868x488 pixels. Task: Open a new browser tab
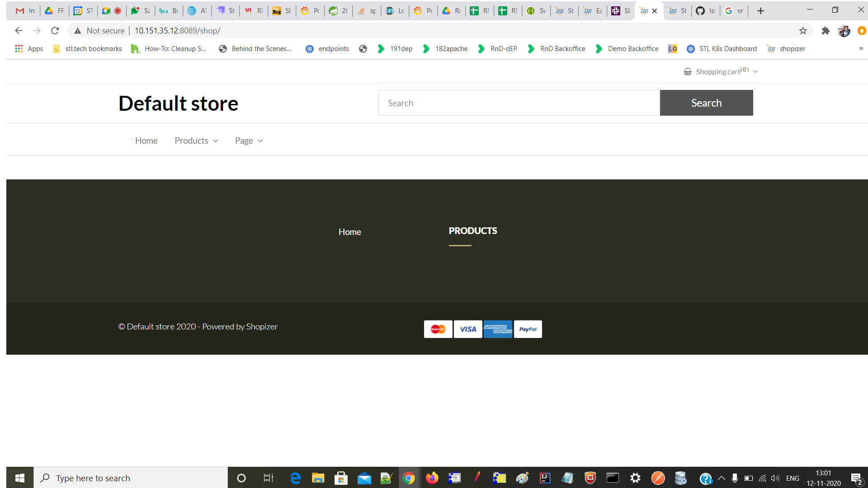pos(761,10)
